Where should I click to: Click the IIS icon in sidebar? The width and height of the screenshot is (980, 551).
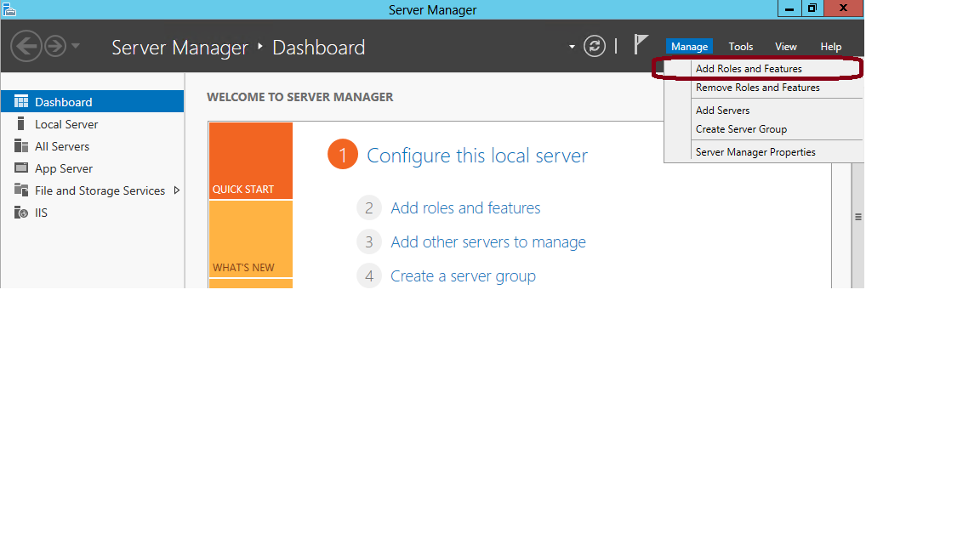coord(21,213)
